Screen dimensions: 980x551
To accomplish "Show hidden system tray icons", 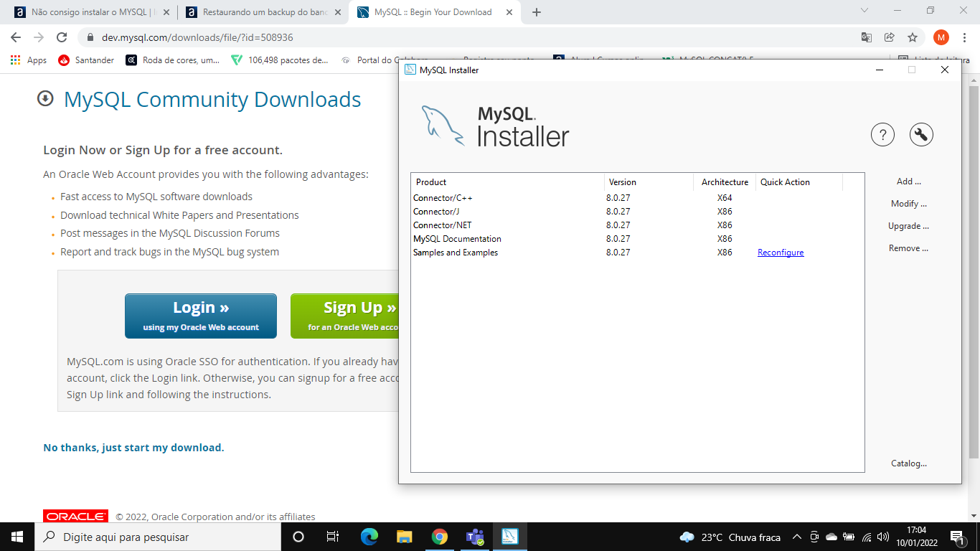I will point(796,537).
